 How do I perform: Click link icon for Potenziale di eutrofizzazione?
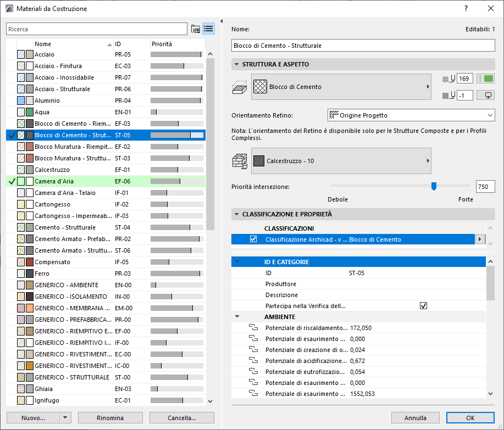pos(253,372)
